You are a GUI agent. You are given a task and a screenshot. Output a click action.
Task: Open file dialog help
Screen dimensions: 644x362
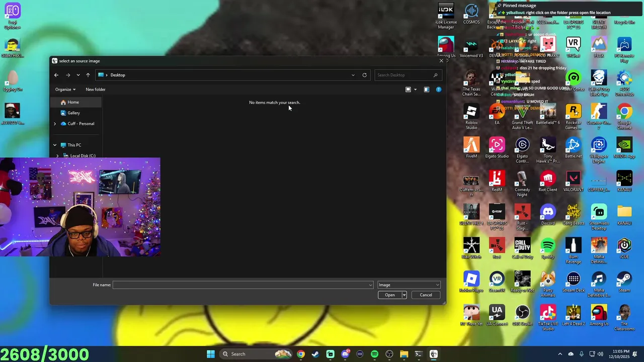439,89
